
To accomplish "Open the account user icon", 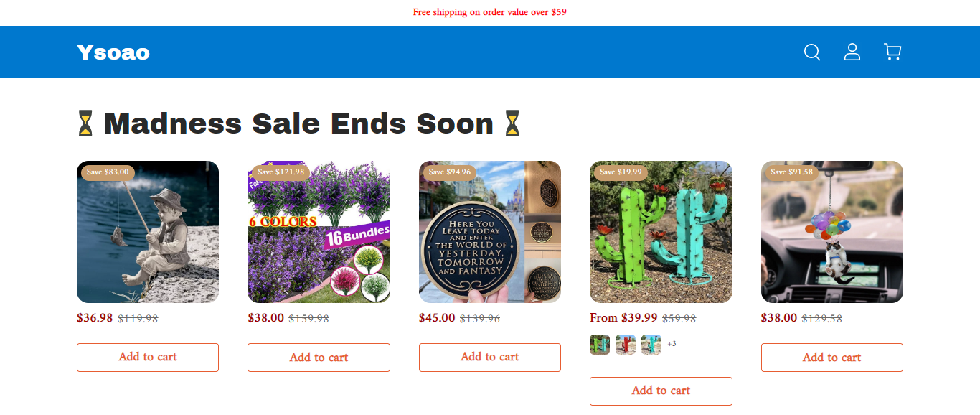I will 852,52.
